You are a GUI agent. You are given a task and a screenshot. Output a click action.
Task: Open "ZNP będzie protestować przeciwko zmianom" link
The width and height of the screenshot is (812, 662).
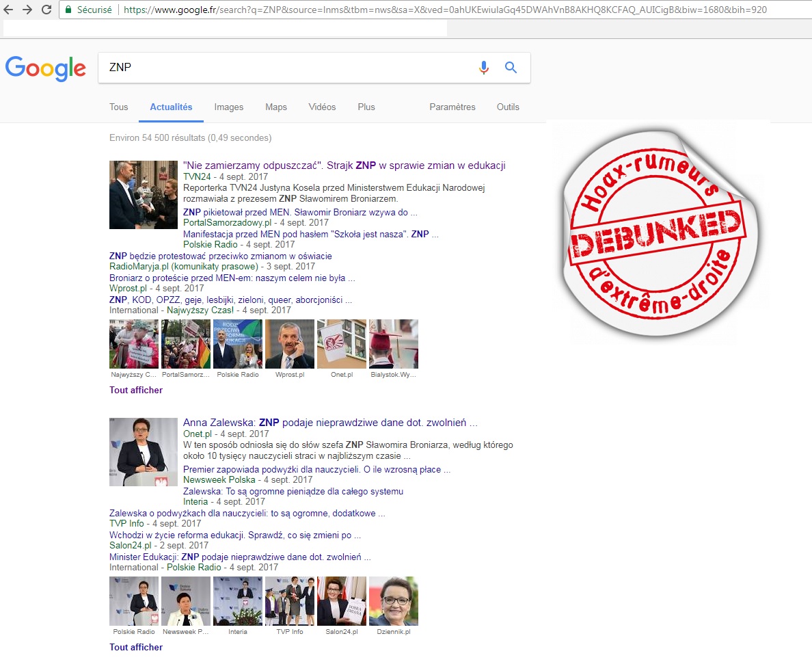pyautogui.click(x=221, y=256)
